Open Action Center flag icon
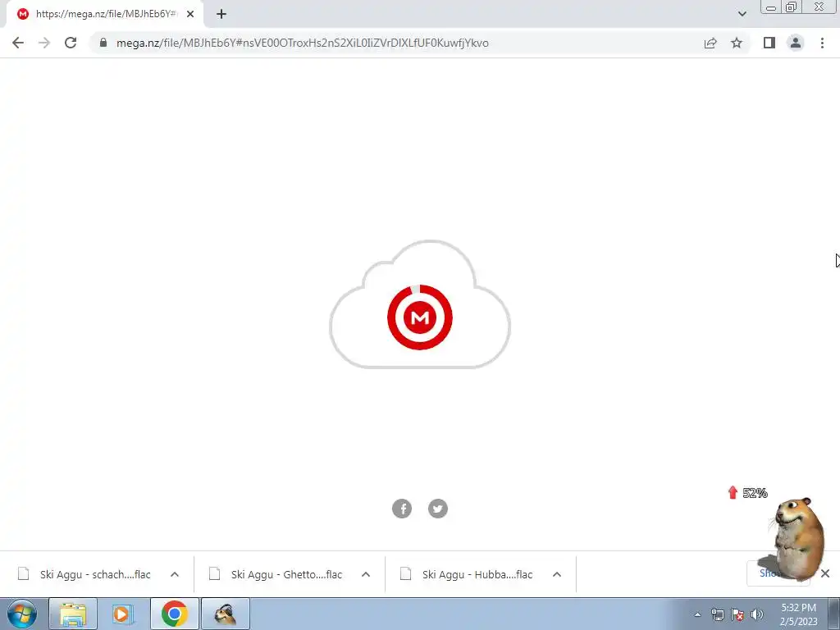Screen dimensions: 840x630 (x=737, y=614)
